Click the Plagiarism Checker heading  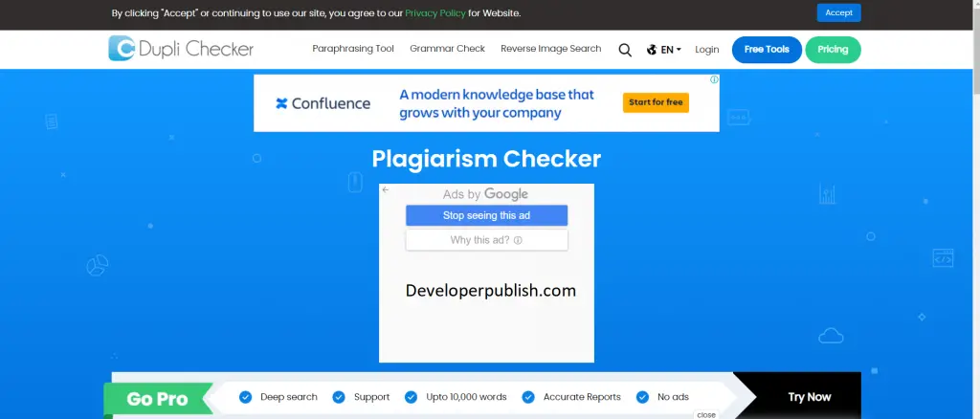pos(486,159)
